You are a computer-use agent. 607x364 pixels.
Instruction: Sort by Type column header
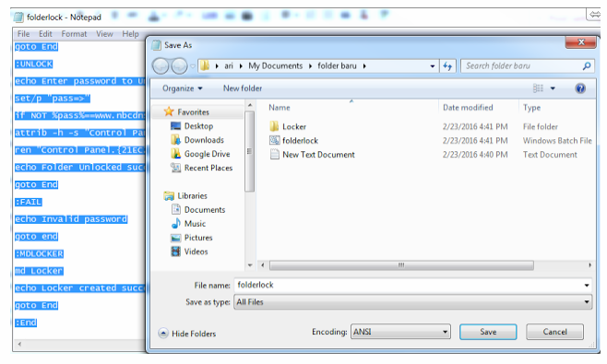coord(531,108)
